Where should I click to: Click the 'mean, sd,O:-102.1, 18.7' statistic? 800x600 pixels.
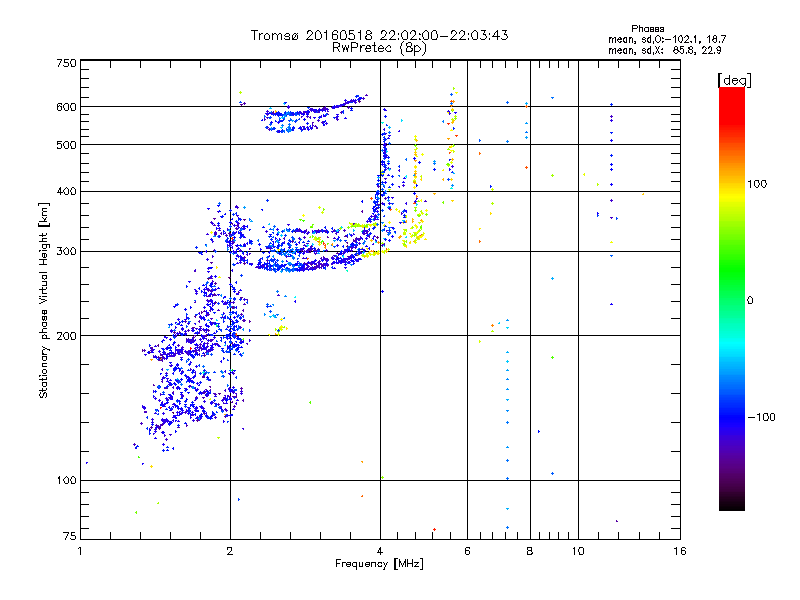[667, 39]
